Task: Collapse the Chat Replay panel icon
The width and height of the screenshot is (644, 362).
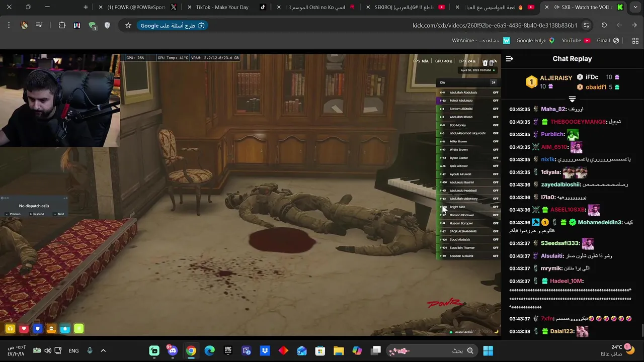Action: (x=509, y=59)
